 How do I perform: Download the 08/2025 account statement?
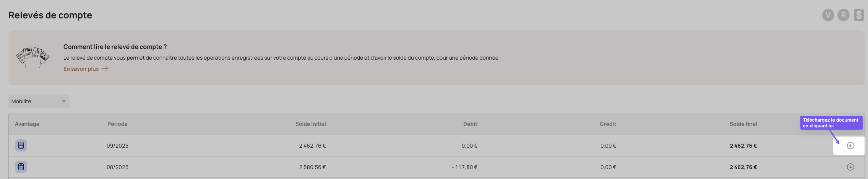click(850, 167)
